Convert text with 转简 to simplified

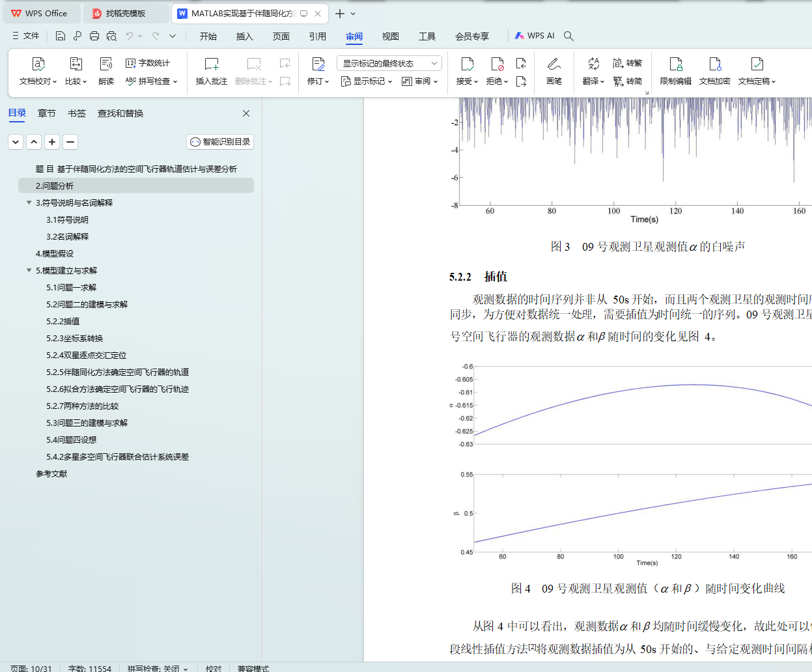click(628, 81)
